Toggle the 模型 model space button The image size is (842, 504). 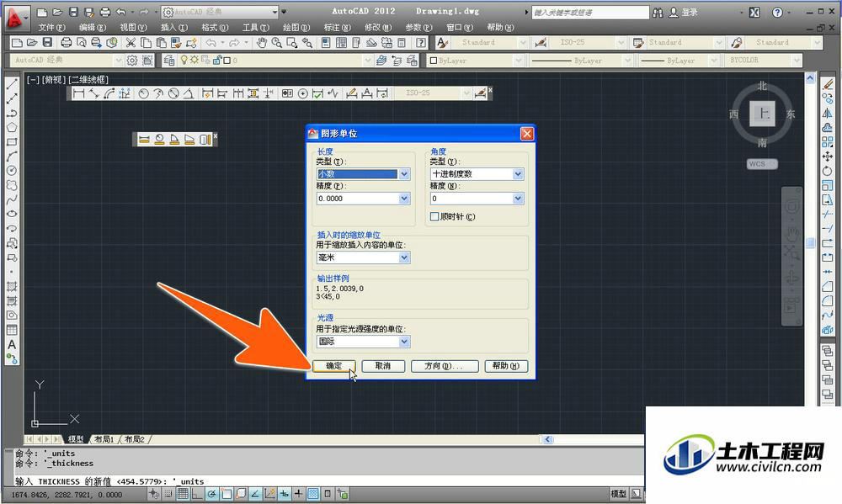[x=618, y=493]
